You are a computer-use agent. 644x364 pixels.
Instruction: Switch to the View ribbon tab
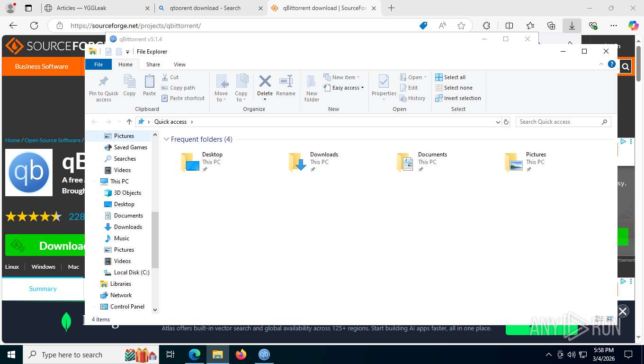pos(179,64)
